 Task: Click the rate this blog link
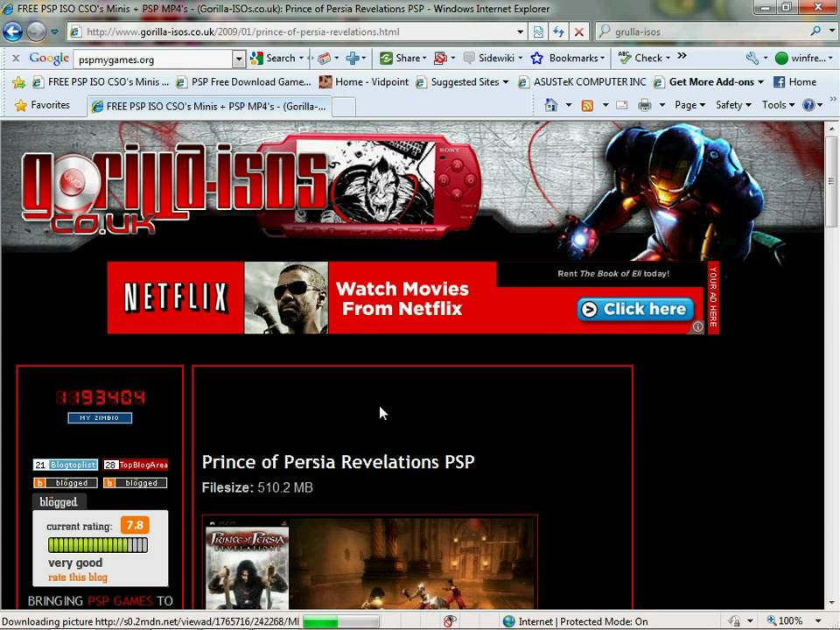[78, 577]
